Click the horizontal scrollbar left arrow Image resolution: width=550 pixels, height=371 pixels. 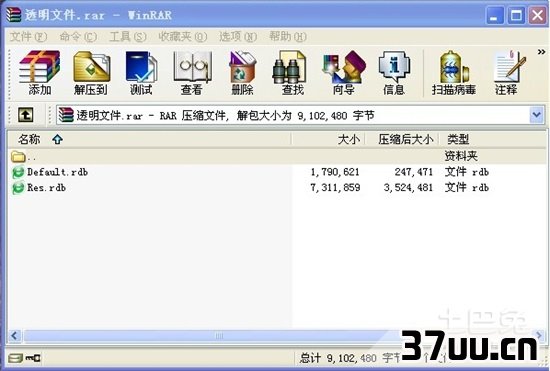pyautogui.click(x=15, y=336)
